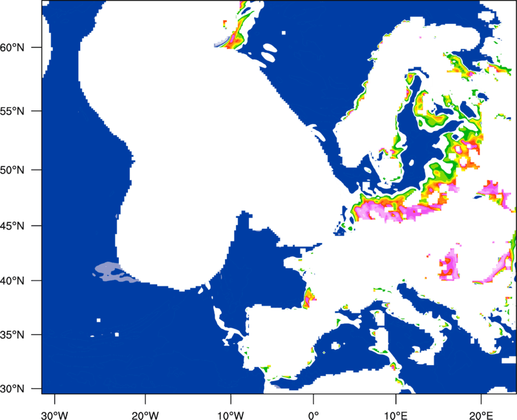This screenshot has height=420, width=517.
Task: Click the 20°E longitude label
Action: pyautogui.click(x=481, y=415)
